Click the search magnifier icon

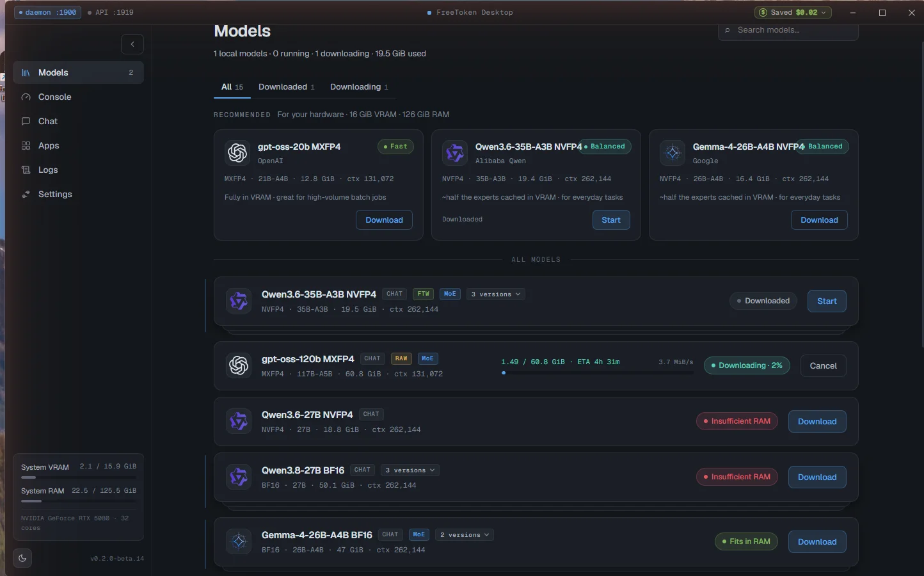[x=727, y=30]
